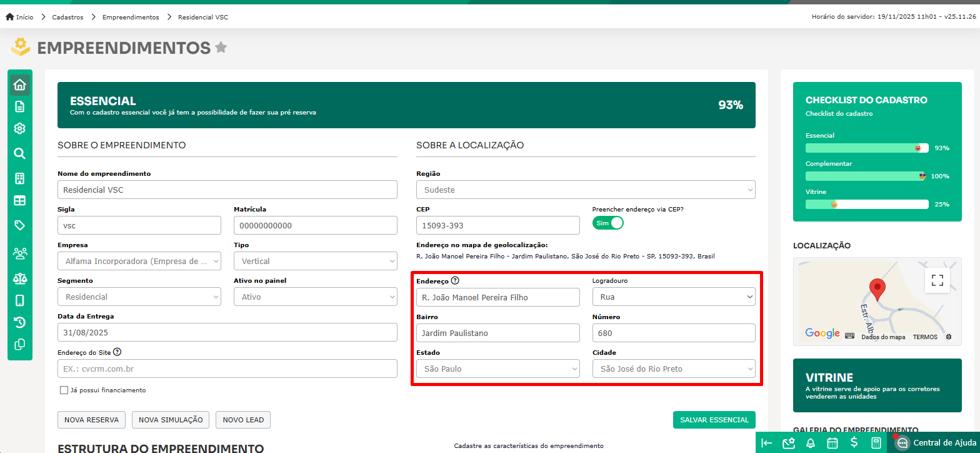Open the history clock icon in sidebar

pyautogui.click(x=19, y=322)
